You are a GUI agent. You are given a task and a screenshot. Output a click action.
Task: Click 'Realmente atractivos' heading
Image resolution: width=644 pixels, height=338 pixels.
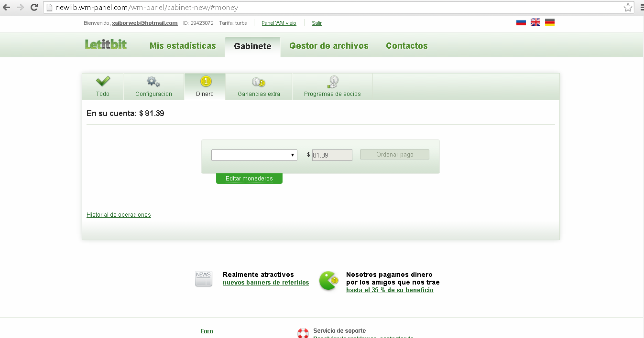click(x=258, y=275)
